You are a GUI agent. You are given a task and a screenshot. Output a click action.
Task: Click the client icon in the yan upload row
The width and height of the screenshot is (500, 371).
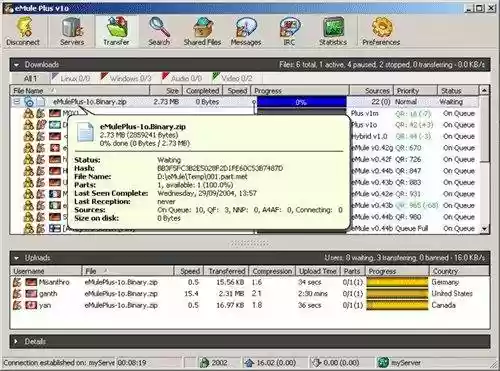17,305
